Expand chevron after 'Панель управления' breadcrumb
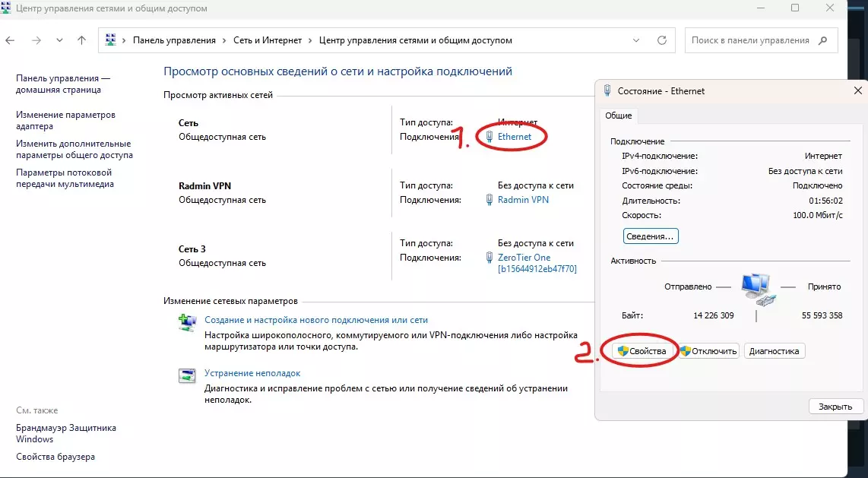The width and height of the screenshot is (868, 478). [224, 40]
